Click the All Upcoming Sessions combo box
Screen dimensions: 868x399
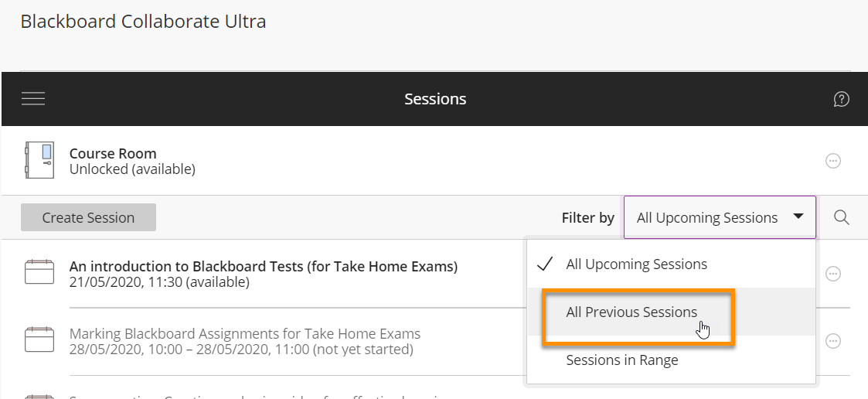tap(720, 217)
